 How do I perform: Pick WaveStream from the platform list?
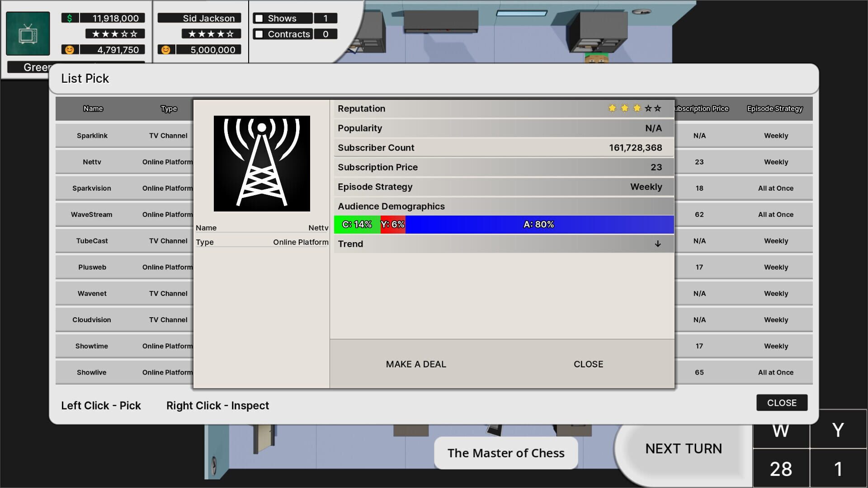[92, 214]
